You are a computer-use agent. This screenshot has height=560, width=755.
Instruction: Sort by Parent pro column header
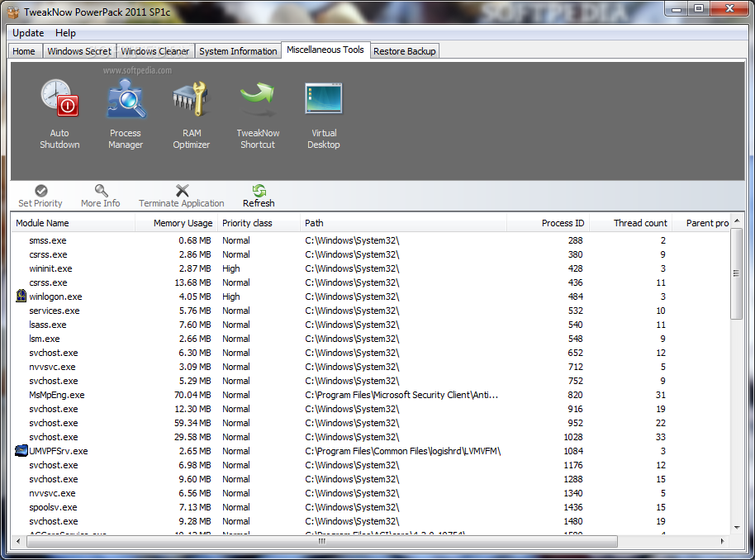tap(701, 223)
